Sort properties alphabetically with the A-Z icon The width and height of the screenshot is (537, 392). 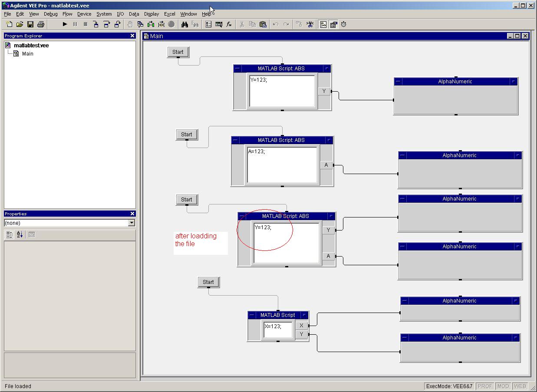[x=20, y=234]
